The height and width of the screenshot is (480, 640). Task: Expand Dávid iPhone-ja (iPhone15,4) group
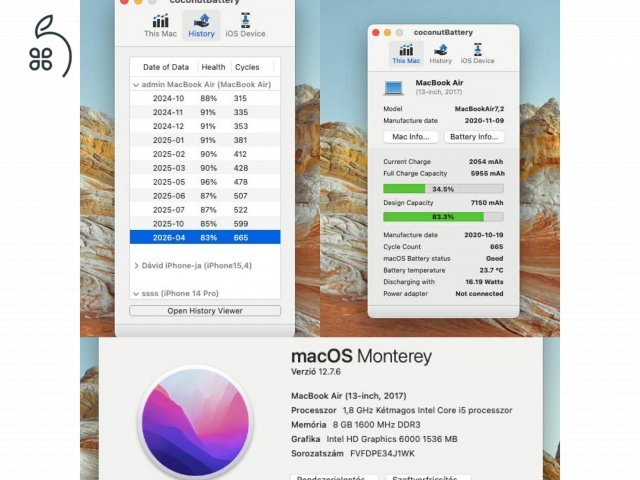pos(136,266)
